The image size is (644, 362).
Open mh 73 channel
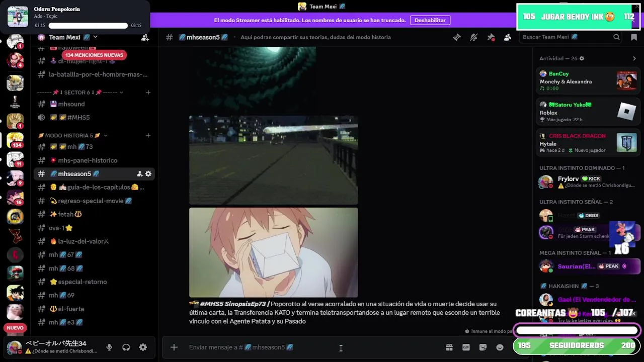(94, 147)
